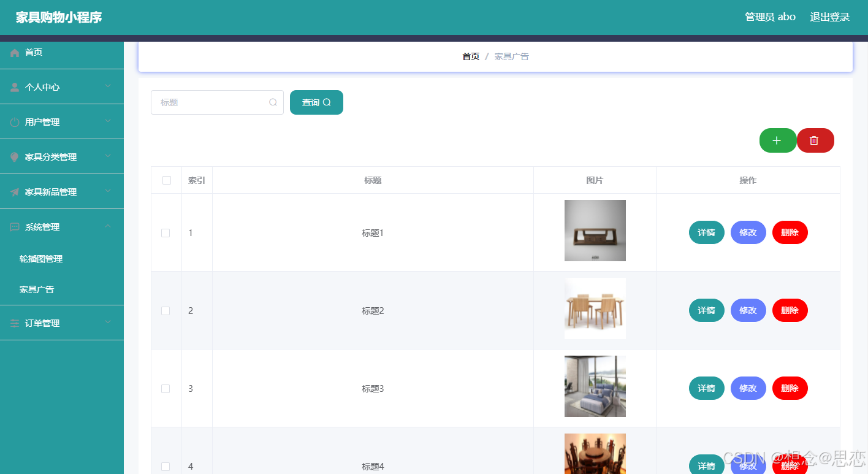868x474 pixels.
Task: Open the 家具广告 submenu item
Action: (x=62, y=289)
